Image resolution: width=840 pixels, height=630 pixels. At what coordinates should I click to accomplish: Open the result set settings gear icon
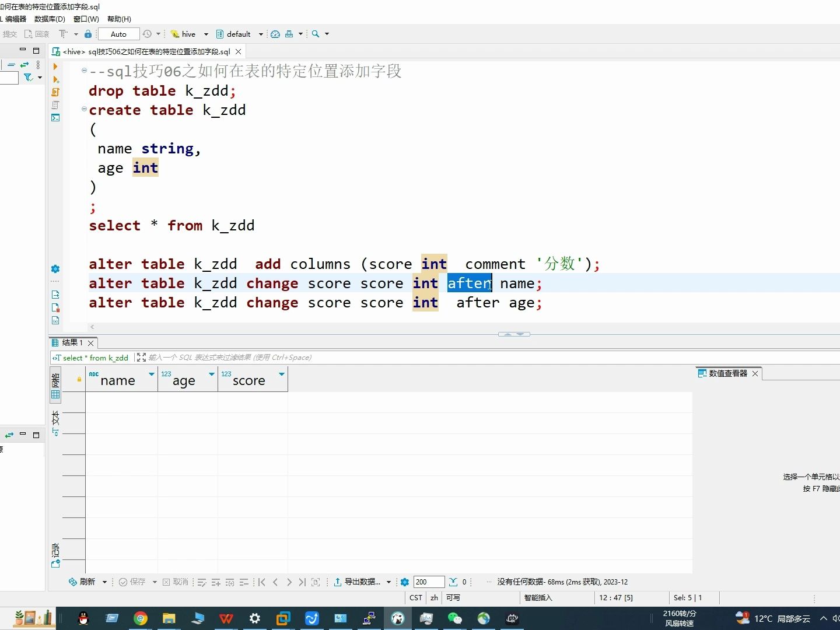pos(405,582)
